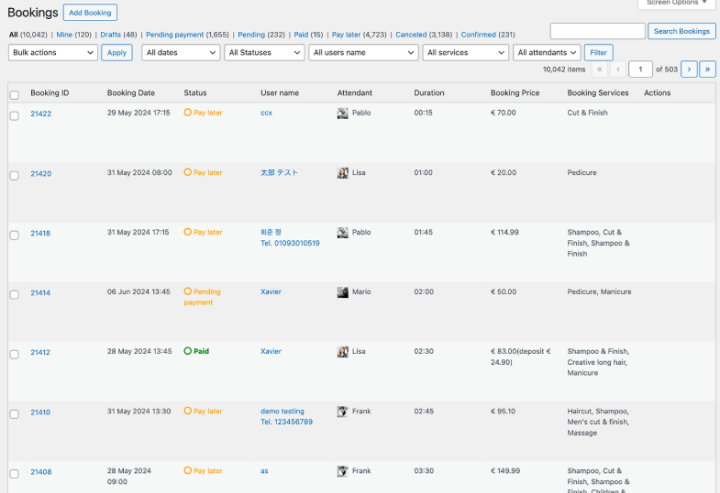
Task: Filter bookings by Paid status link
Action: (301, 34)
